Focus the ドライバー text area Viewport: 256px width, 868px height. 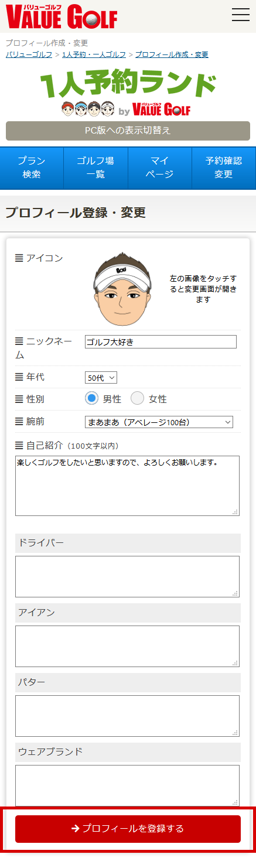pos(127,576)
